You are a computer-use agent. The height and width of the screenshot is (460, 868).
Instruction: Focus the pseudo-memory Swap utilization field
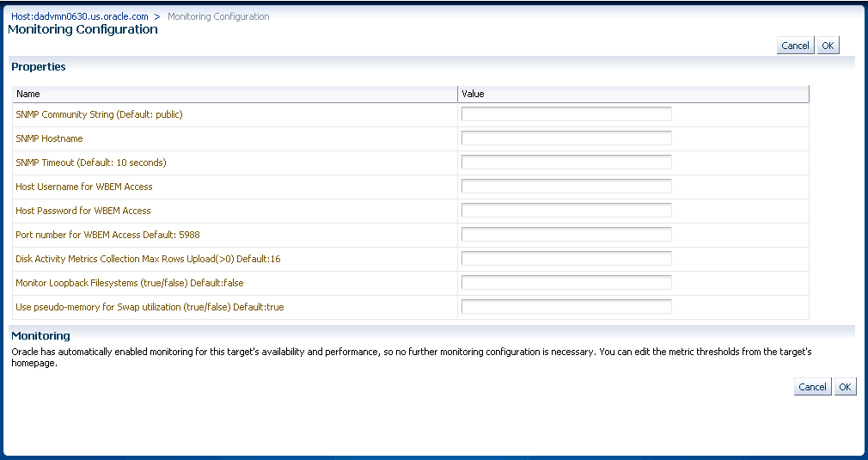pyautogui.click(x=566, y=307)
